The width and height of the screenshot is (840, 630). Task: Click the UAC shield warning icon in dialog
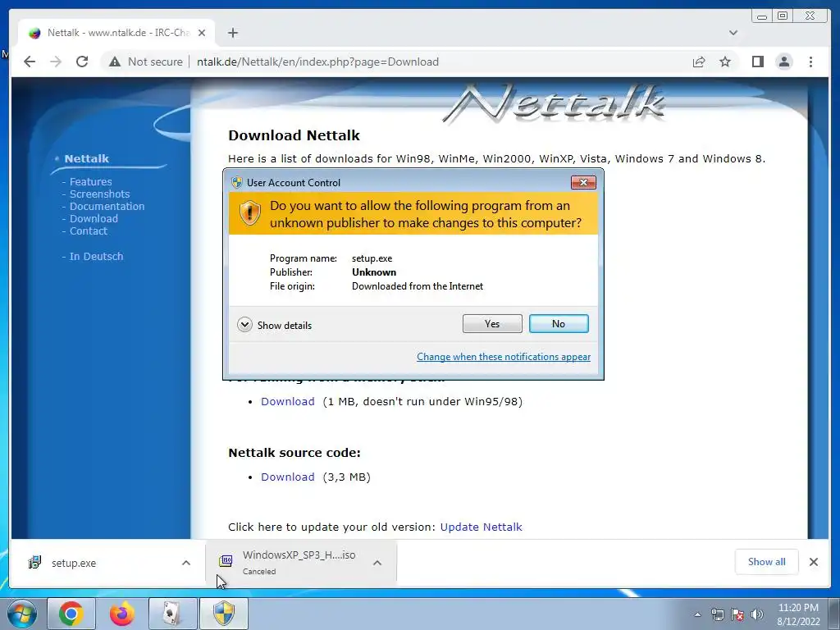[249, 213]
